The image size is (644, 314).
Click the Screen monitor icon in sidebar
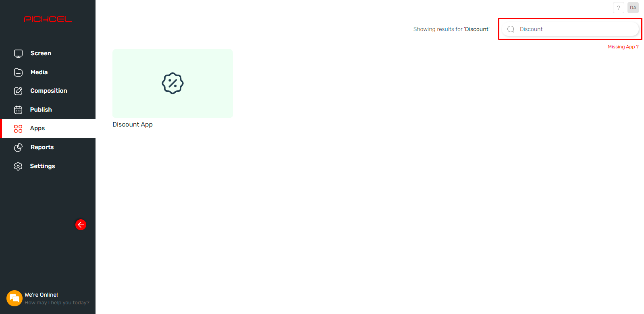[18, 53]
